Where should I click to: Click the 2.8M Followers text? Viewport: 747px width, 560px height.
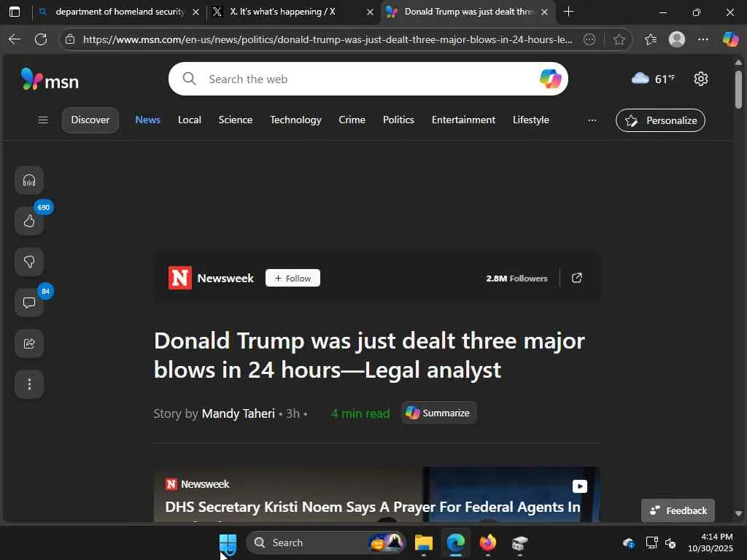(516, 279)
